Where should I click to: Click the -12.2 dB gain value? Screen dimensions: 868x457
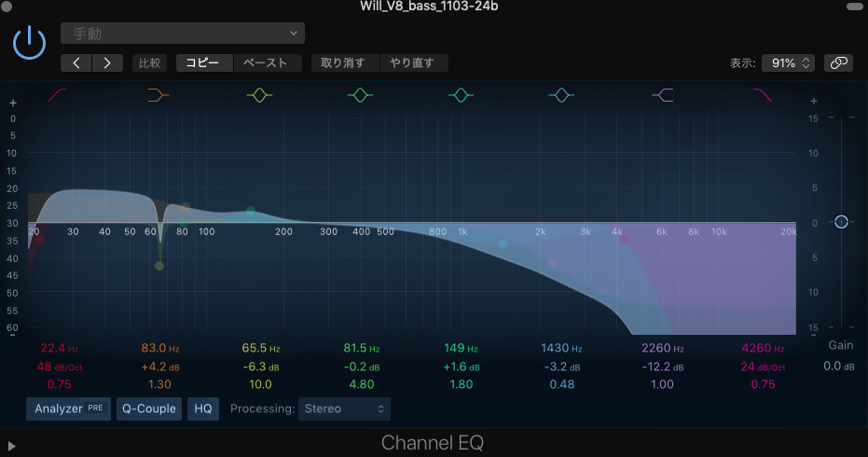pyautogui.click(x=663, y=367)
